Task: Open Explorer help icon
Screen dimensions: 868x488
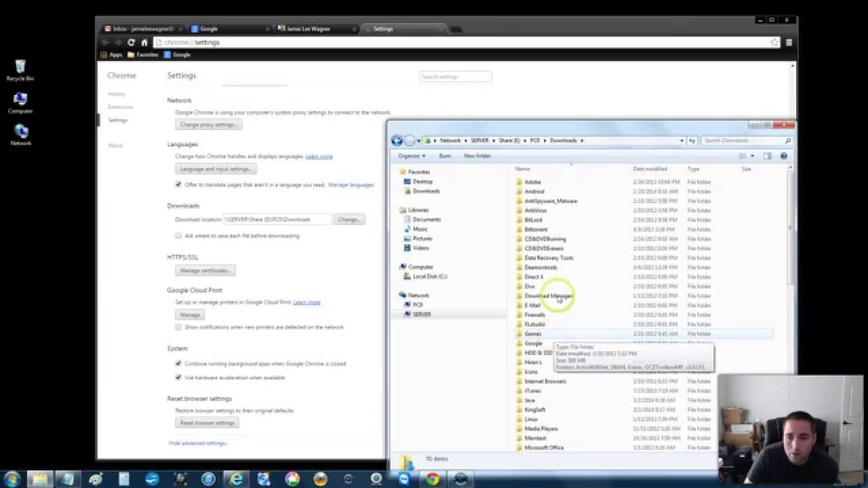Action: (x=784, y=156)
